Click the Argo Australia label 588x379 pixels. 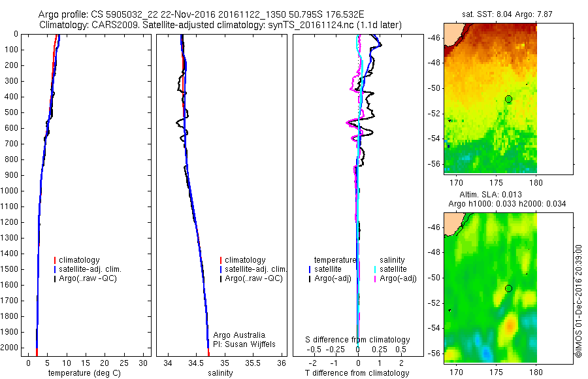pyautogui.click(x=239, y=335)
